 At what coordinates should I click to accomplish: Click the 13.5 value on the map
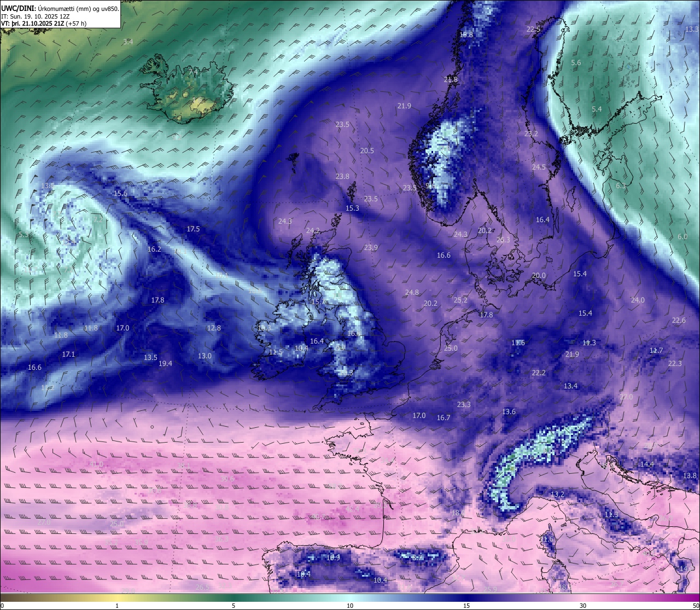150,357
